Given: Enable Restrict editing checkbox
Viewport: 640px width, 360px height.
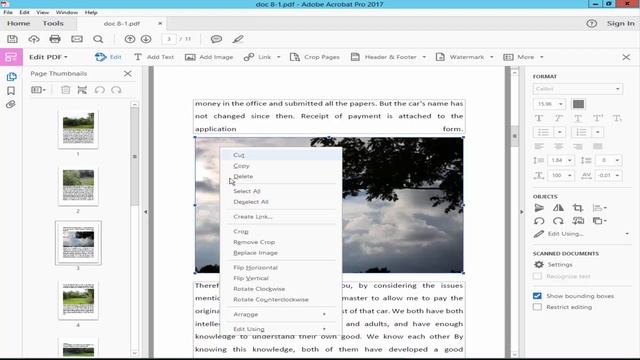Looking at the screenshot, I should 537,307.
